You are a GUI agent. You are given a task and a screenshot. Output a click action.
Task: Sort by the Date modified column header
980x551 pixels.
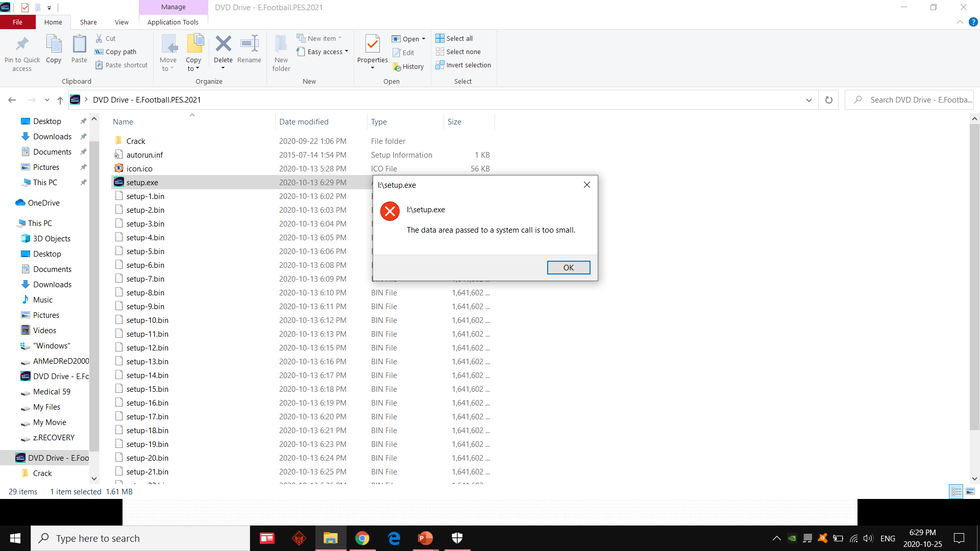click(x=321, y=121)
